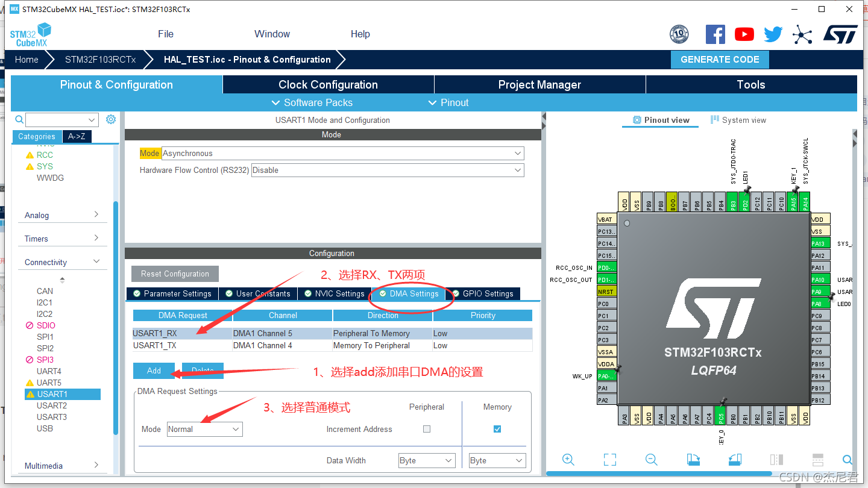Click Reset Configuration button
868x488 pixels.
(x=175, y=274)
